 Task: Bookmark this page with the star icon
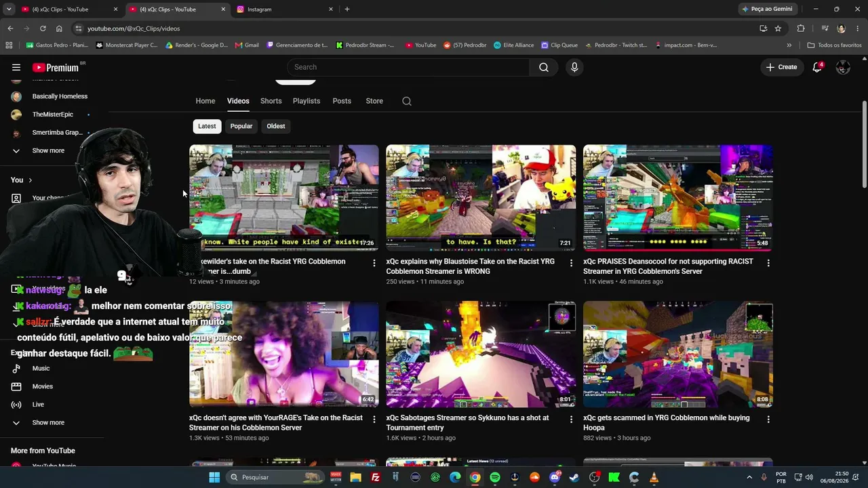tap(778, 28)
